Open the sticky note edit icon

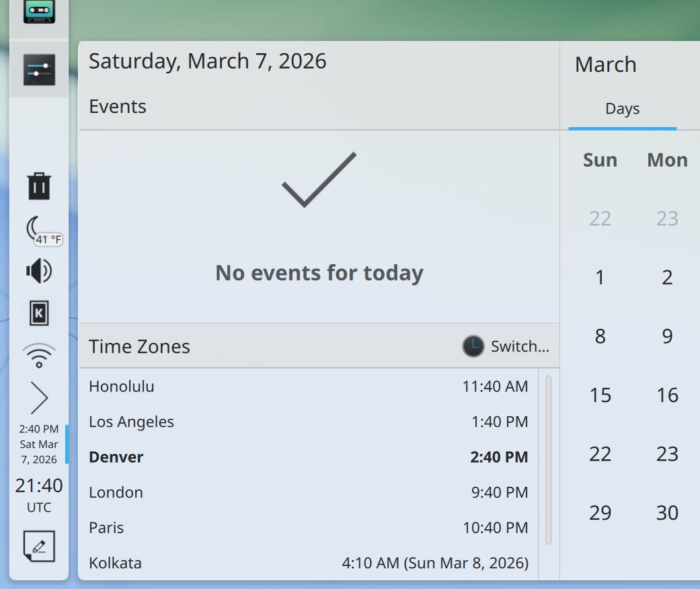[39, 546]
